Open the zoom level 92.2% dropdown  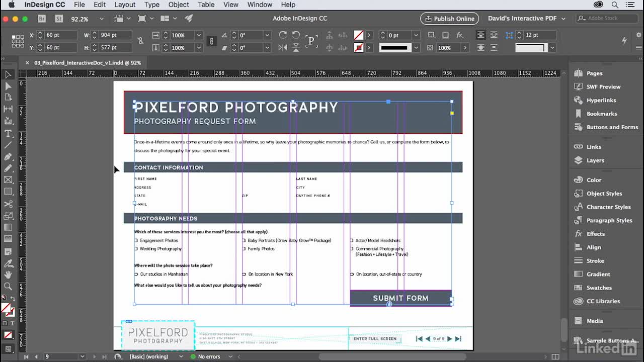pos(101,19)
